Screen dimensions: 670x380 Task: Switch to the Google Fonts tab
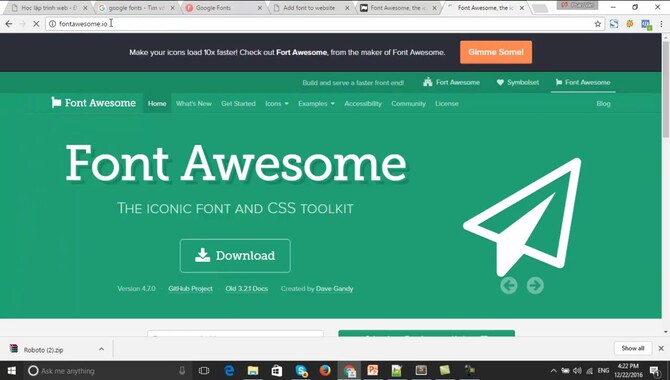click(223, 8)
